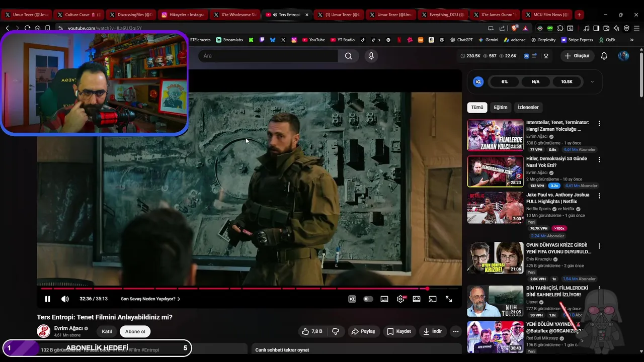Switch to 'Culture Crave' browser tab
This screenshot has height=362, width=644.
(78, 15)
